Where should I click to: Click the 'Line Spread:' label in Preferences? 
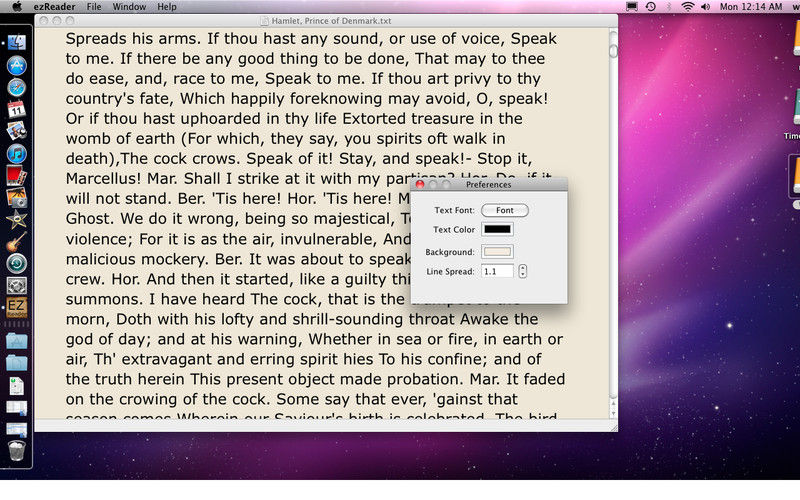pos(450,271)
